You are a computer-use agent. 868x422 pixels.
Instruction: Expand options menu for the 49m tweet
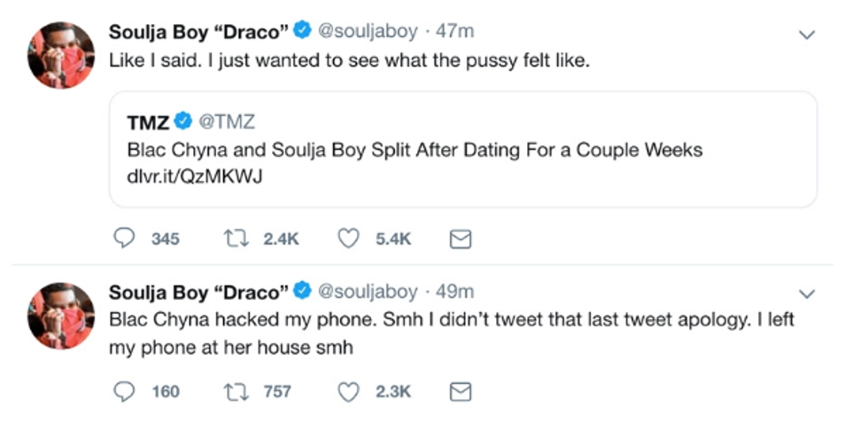tap(807, 293)
